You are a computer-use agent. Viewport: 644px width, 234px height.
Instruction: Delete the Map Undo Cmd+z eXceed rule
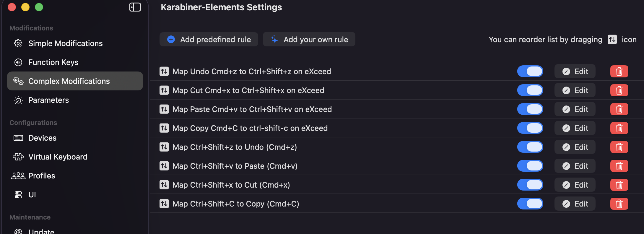tap(619, 71)
